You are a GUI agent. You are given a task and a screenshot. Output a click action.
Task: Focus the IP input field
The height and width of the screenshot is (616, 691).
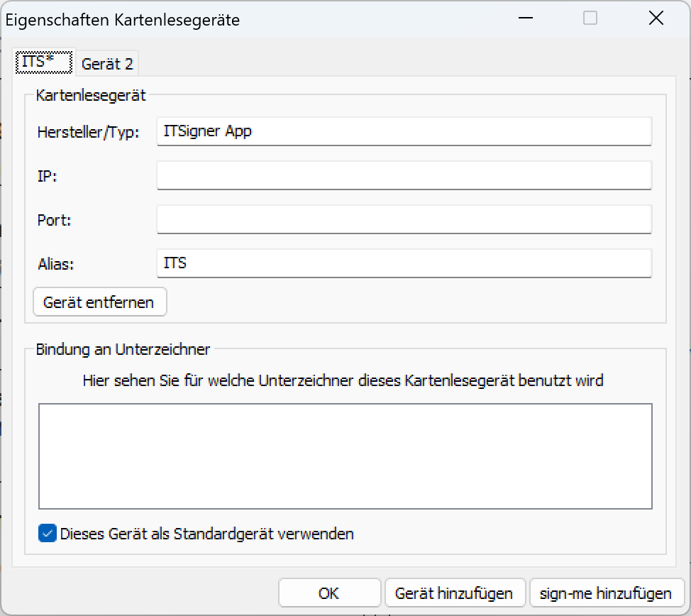pos(403,175)
